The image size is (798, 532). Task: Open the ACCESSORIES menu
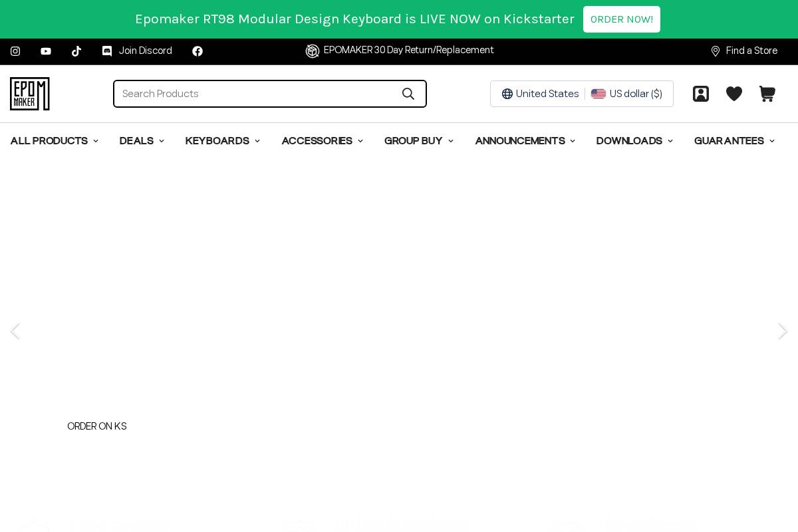tap(317, 141)
